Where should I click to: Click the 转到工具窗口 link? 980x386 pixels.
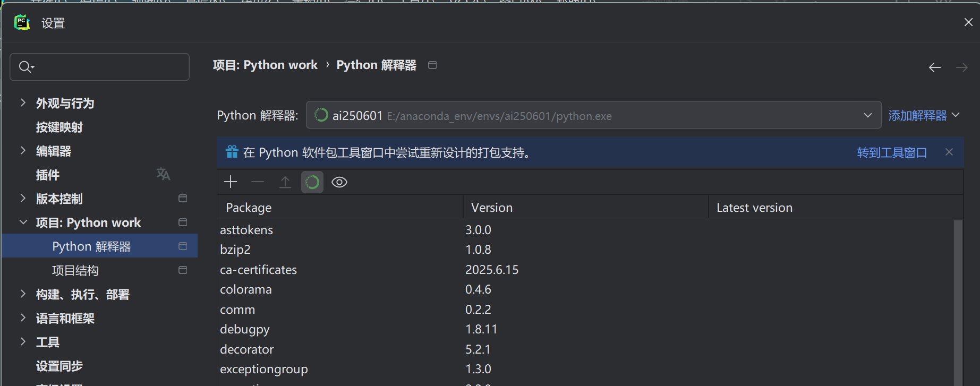click(892, 152)
